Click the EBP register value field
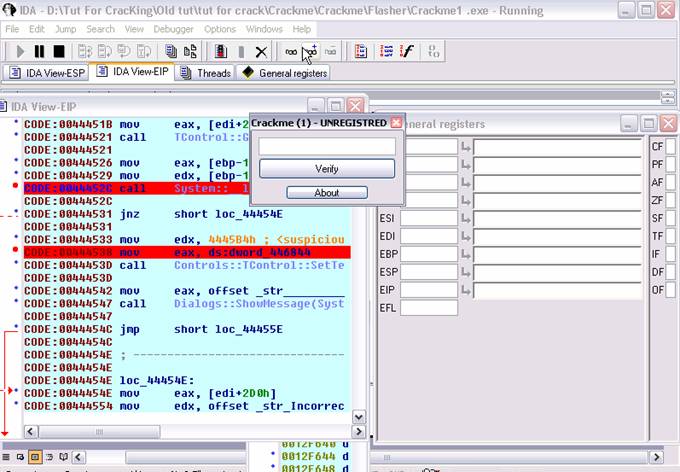Screen dimensions: 680x472 [429, 254]
